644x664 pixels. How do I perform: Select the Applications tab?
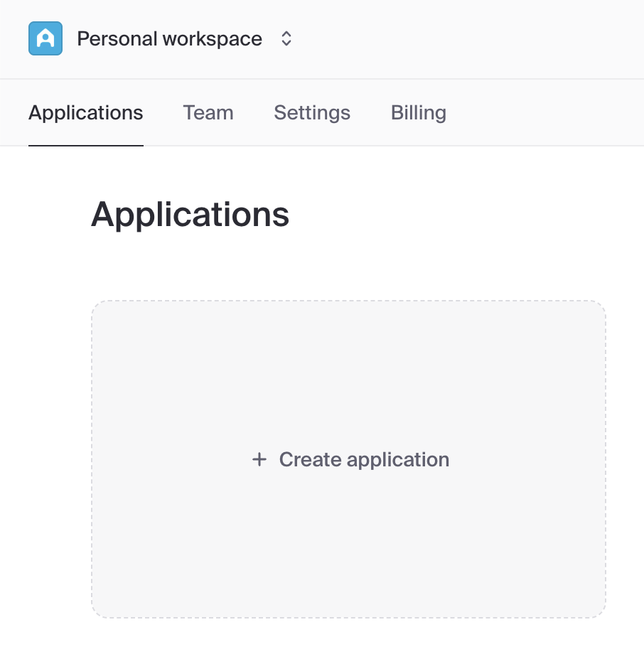[86, 113]
